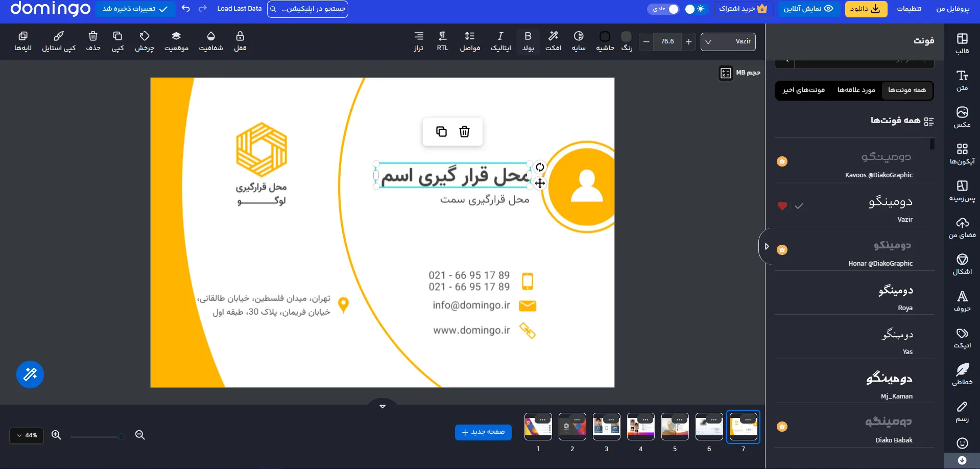Viewport: 980px width, 469px height.
Task: Open the تراز alignment tool
Action: coord(419,41)
